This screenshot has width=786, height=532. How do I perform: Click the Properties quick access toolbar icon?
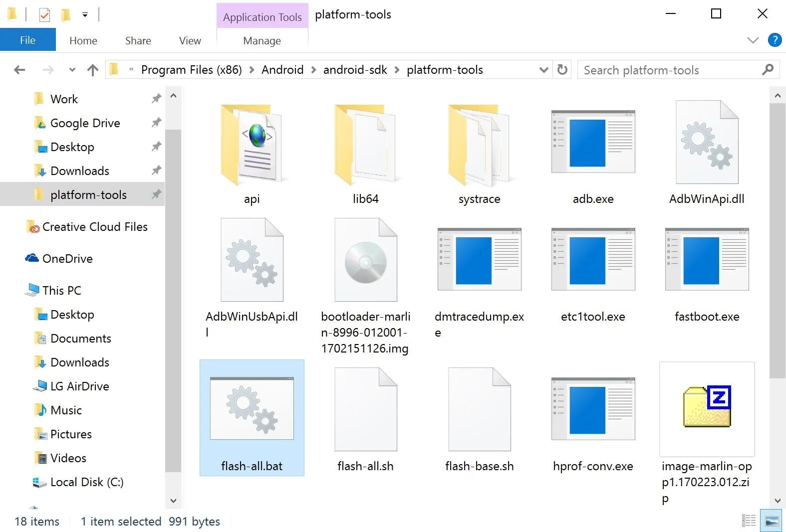click(x=44, y=14)
